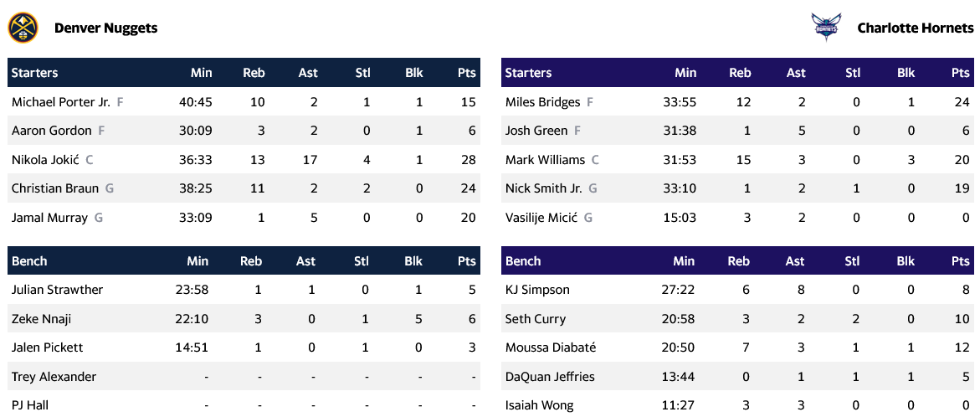Open Jamal Murray player profile
Viewport: 980px width, 417px height.
(49, 218)
